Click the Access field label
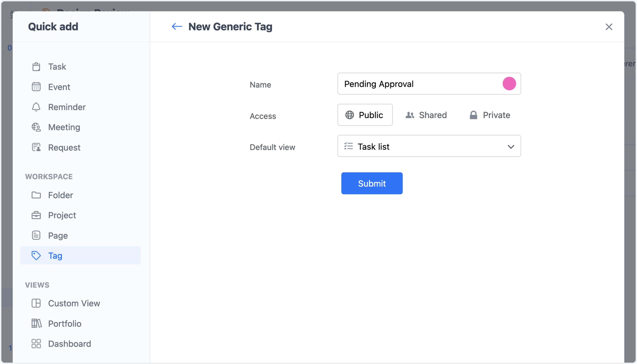Image resolution: width=637 pixels, height=364 pixels. (263, 116)
